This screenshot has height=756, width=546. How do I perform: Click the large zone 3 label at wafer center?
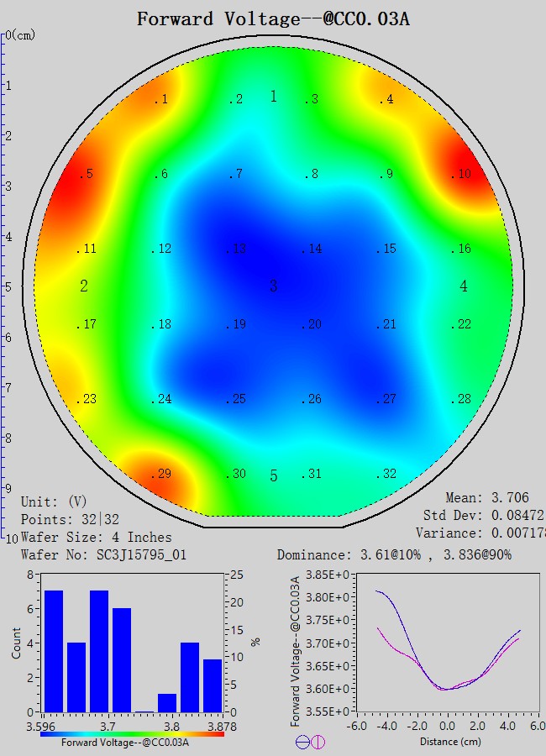pos(273,286)
